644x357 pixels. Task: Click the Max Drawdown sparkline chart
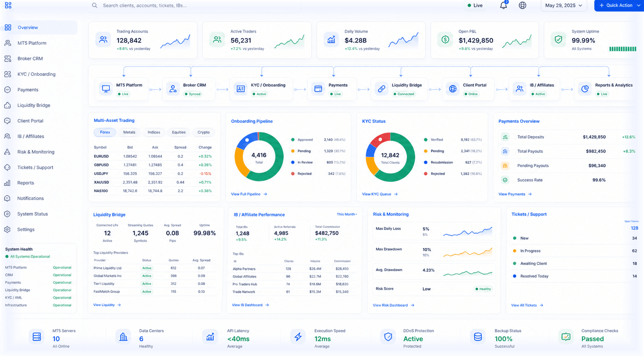tap(468, 253)
